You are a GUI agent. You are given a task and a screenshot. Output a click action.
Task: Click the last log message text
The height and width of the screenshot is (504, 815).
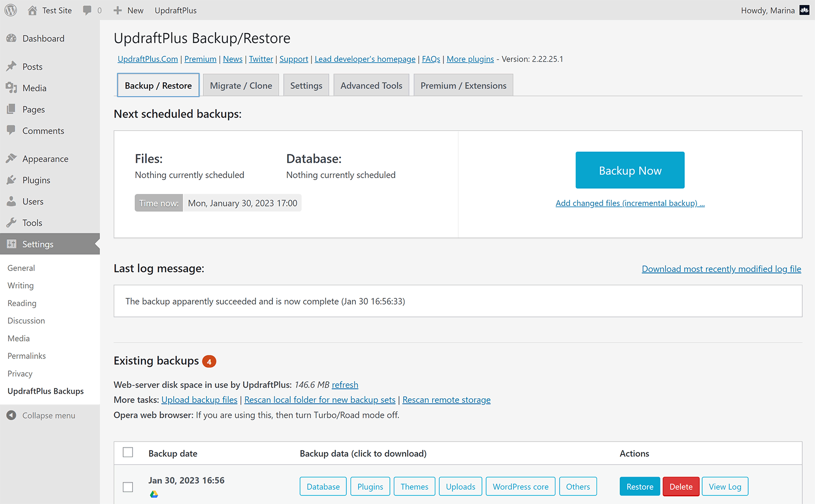point(265,301)
